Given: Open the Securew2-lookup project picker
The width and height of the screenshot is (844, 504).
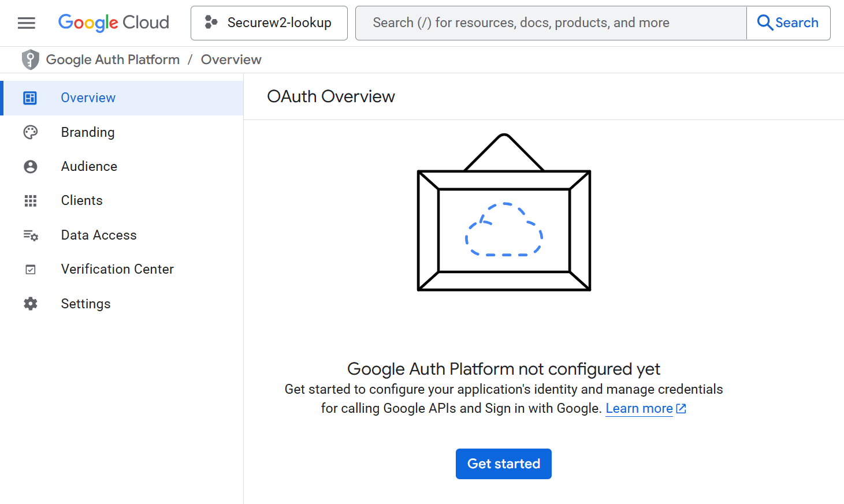Looking at the screenshot, I should click(x=269, y=23).
